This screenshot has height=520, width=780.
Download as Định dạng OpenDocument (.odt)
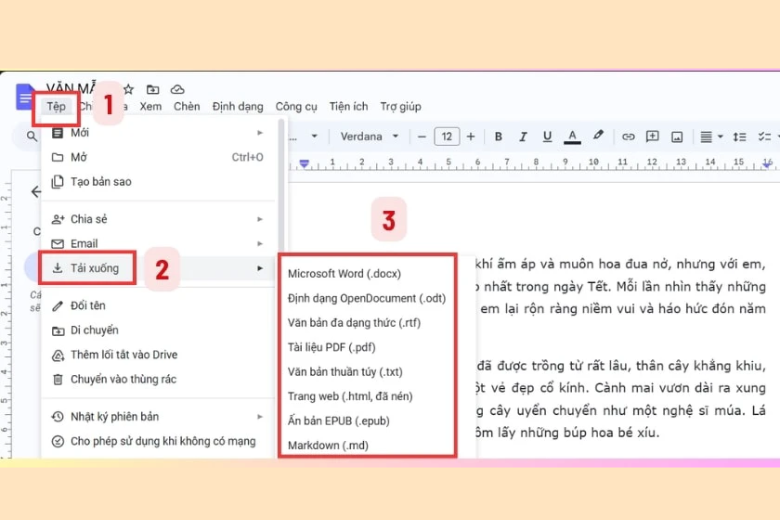coord(368,298)
